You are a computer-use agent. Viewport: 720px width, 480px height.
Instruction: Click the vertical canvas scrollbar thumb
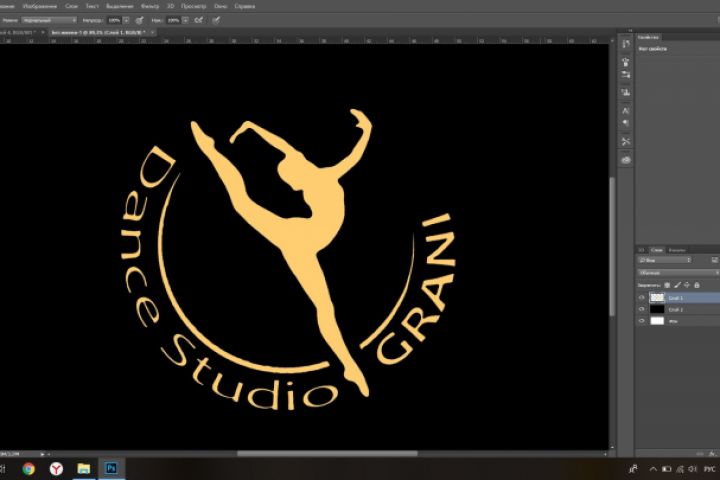(612, 247)
